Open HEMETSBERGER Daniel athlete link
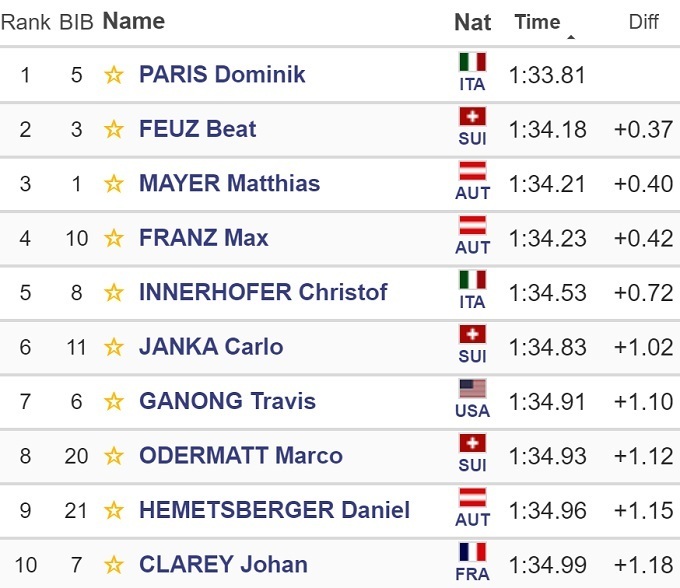The image size is (680, 588). (274, 510)
